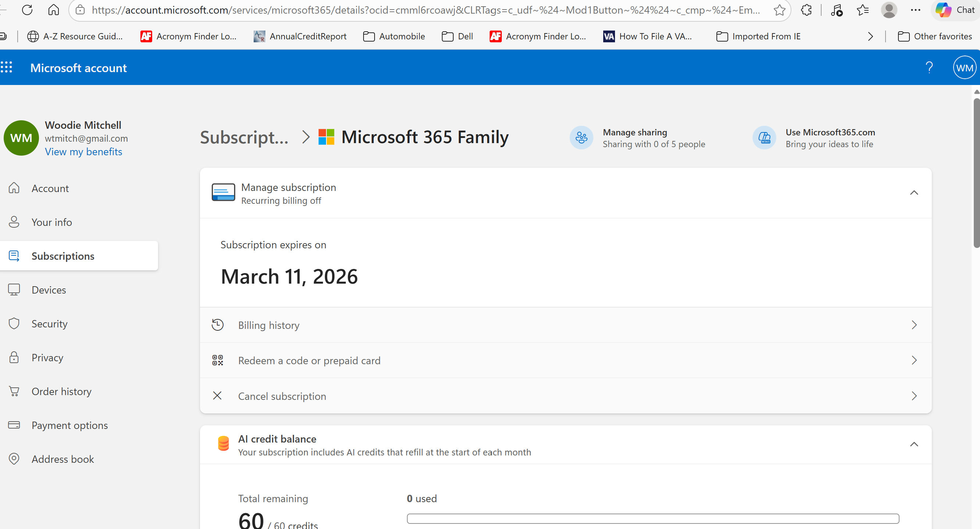Open browser settings and more menu
Image resolution: width=980 pixels, height=529 pixels.
pyautogui.click(x=915, y=10)
